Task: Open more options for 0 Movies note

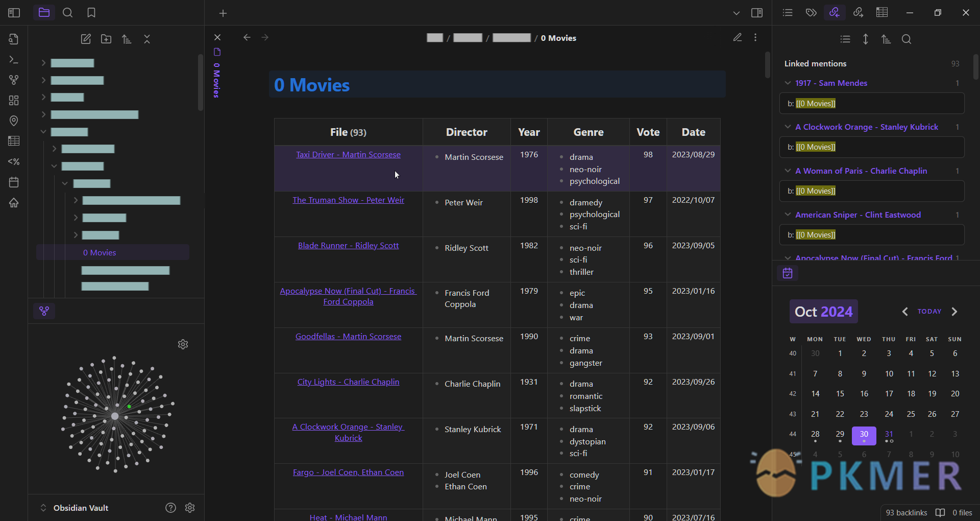Action: [x=755, y=37]
